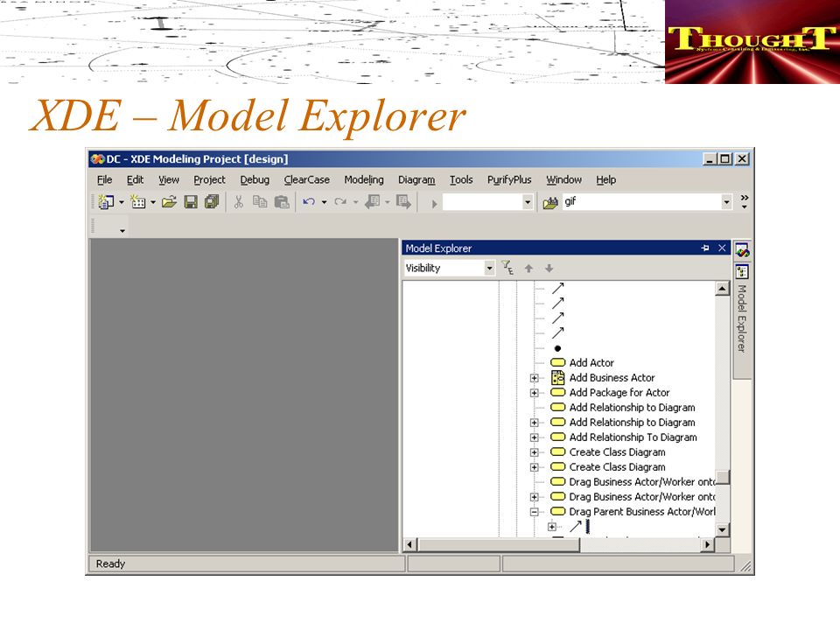Click the horizontal scrollbar thumb
The height and width of the screenshot is (630, 840).
click(x=499, y=545)
